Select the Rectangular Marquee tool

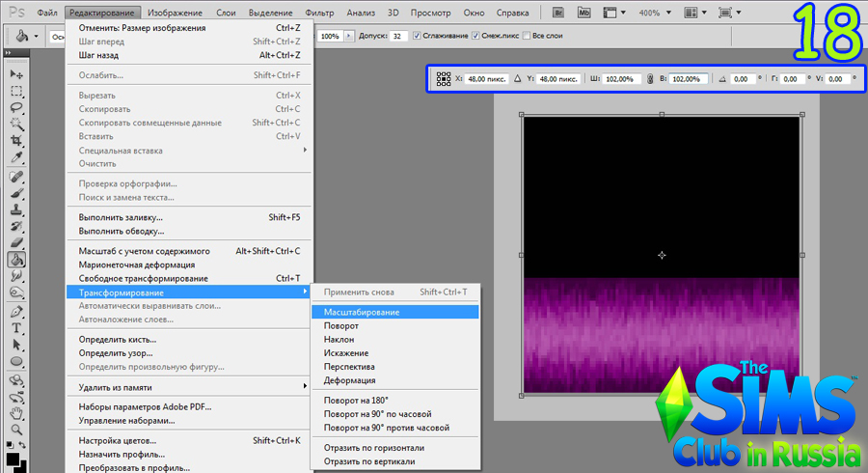tap(16, 92)
